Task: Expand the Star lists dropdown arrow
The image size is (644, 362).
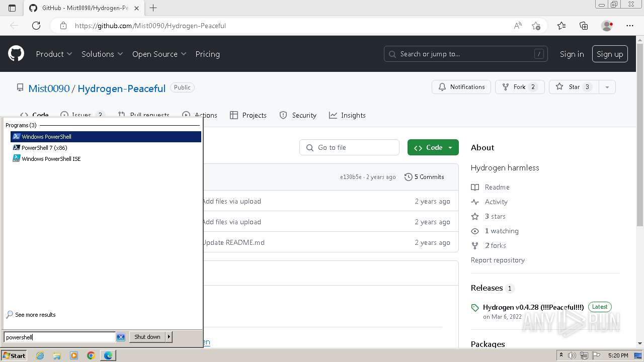Action: 607,87
